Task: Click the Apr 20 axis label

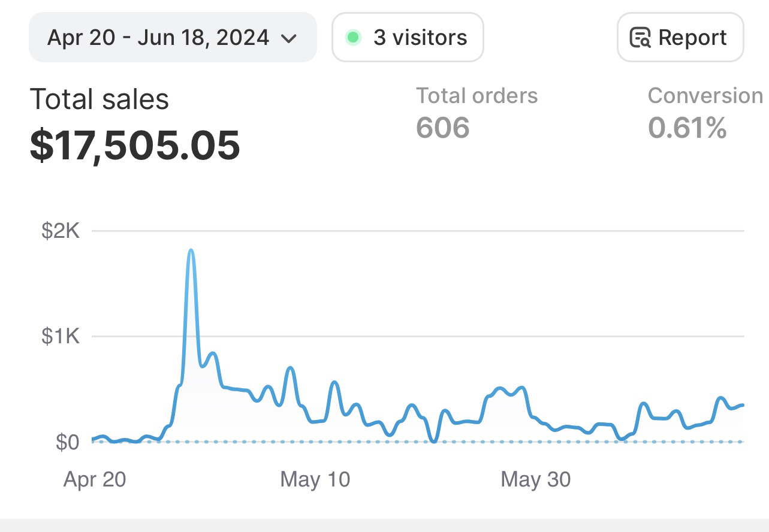Action: click(95, 479)
